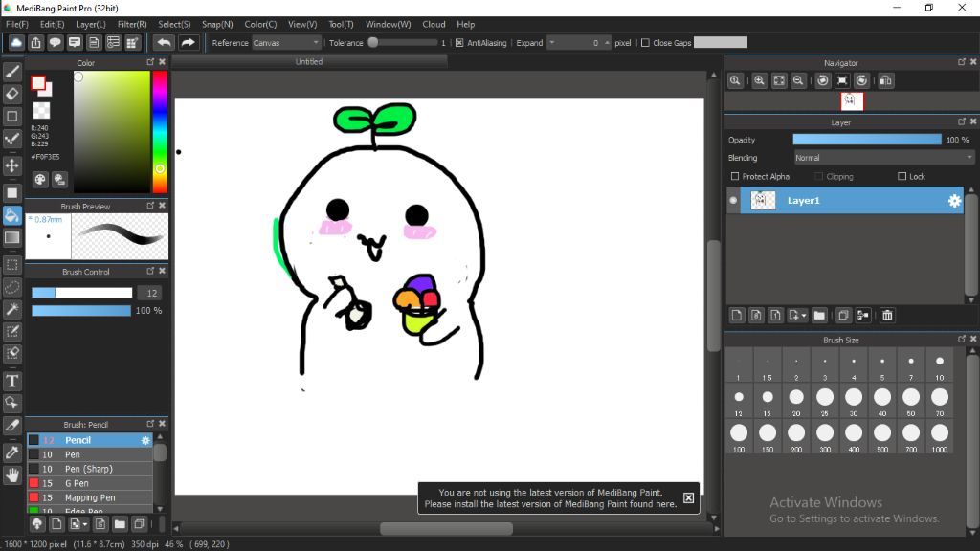Image resolution: width=980 pixels, height=551 pixels.
Task: Open the Layer(L) menu
Action: point(91,24)
